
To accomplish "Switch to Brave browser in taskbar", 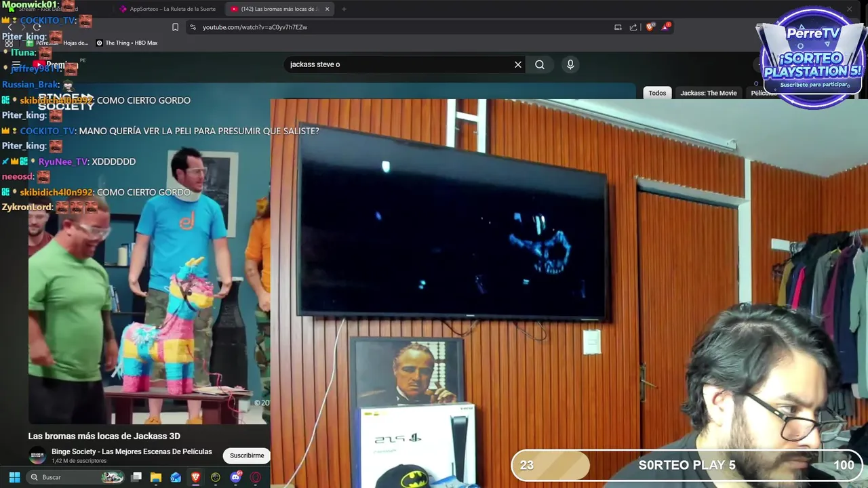I will click(195, 477).
